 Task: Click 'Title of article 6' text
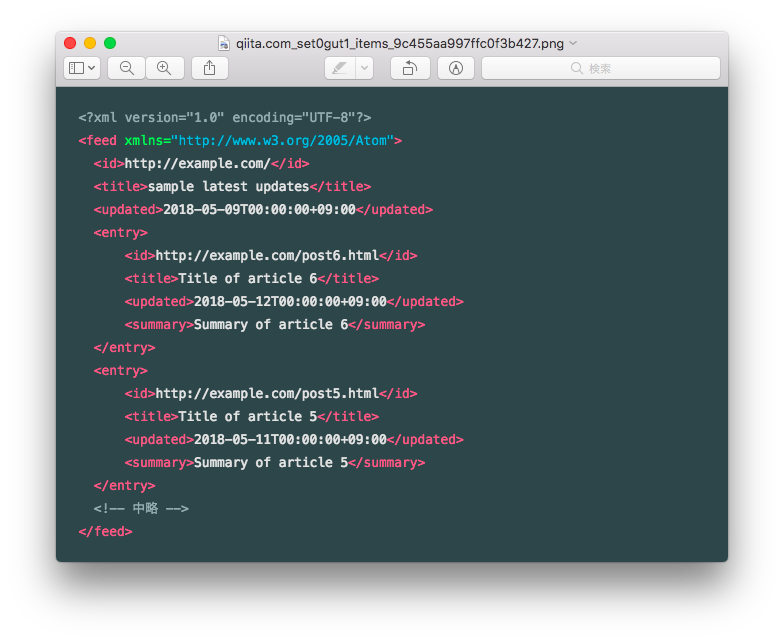point(248,278)
